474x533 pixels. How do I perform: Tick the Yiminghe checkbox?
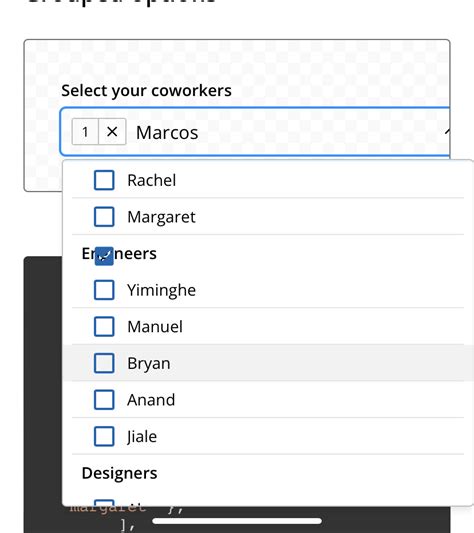(104, 290)
